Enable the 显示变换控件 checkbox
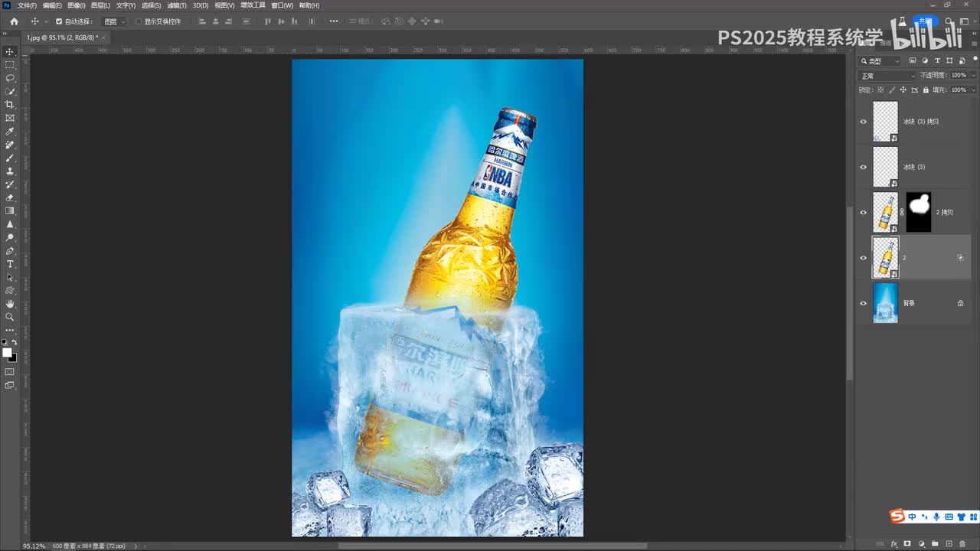Image resolution: width=980 pixels, height=551 pixels. click(139, 21)
